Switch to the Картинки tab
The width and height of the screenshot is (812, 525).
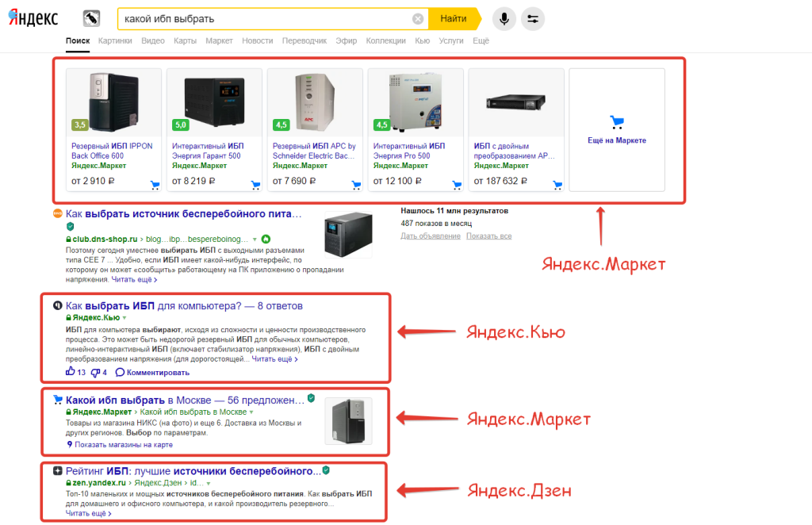115,40
